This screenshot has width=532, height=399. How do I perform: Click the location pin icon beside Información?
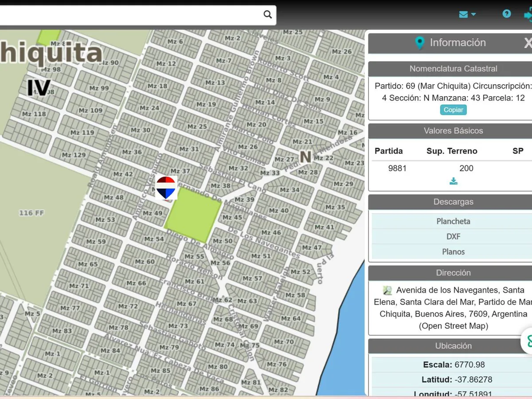click(x=419, y=43)
